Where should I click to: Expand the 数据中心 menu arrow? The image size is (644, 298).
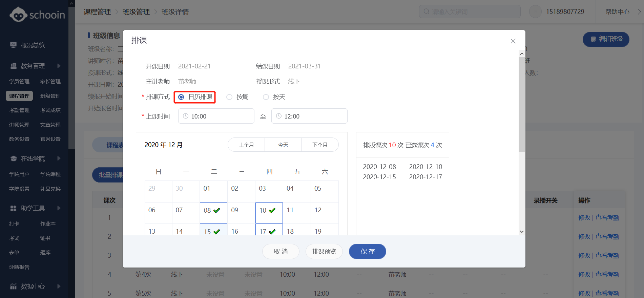click(x=59, y=286)
